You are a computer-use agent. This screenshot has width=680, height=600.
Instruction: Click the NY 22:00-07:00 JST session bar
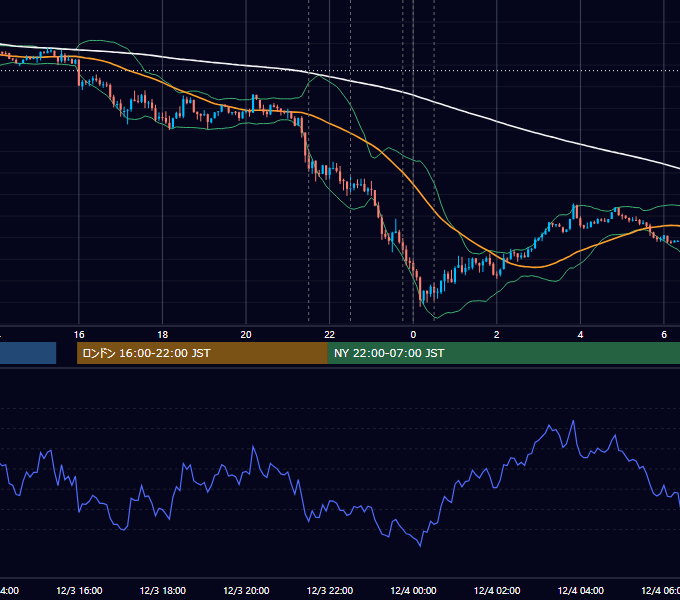tap(503, 353)
